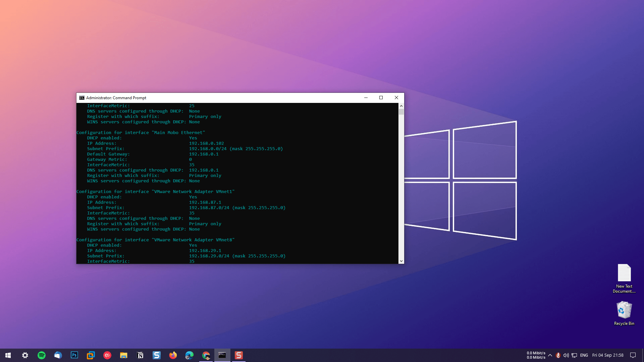Open Spotify from the taskbar
The image size is (644, 362).
click(x=42, y=355)
